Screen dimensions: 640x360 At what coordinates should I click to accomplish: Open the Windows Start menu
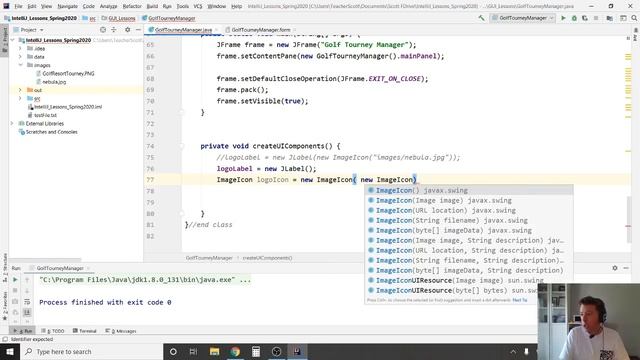click(9, 351)
